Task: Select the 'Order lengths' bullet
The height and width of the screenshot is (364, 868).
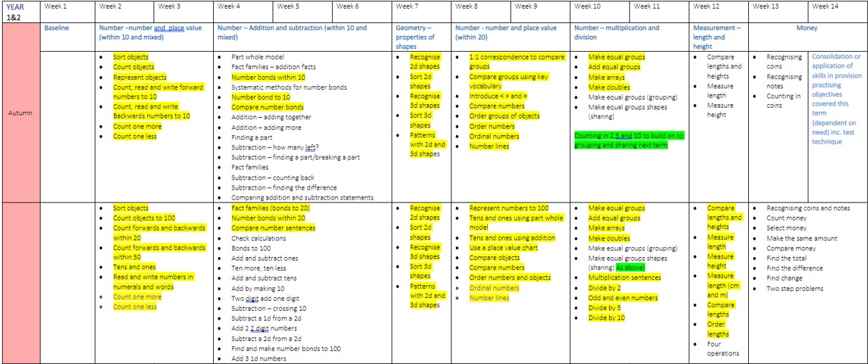Action: [719, 329]
